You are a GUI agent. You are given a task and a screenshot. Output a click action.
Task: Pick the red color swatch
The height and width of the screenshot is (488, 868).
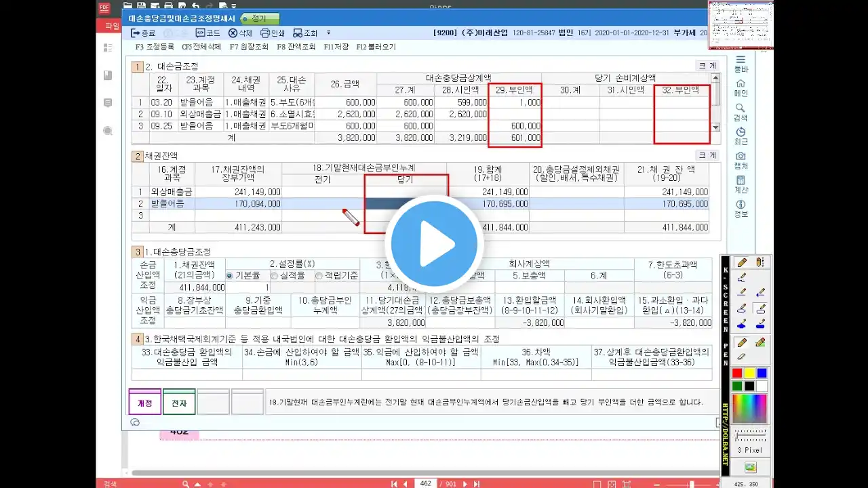[x=737, y=373]
